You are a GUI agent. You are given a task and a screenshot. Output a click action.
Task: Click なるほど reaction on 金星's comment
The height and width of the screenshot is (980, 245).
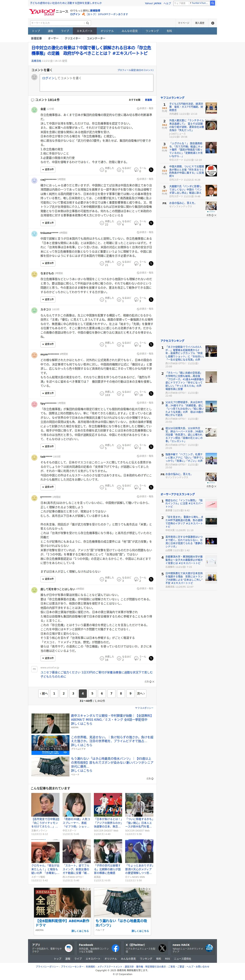point(124,170)
